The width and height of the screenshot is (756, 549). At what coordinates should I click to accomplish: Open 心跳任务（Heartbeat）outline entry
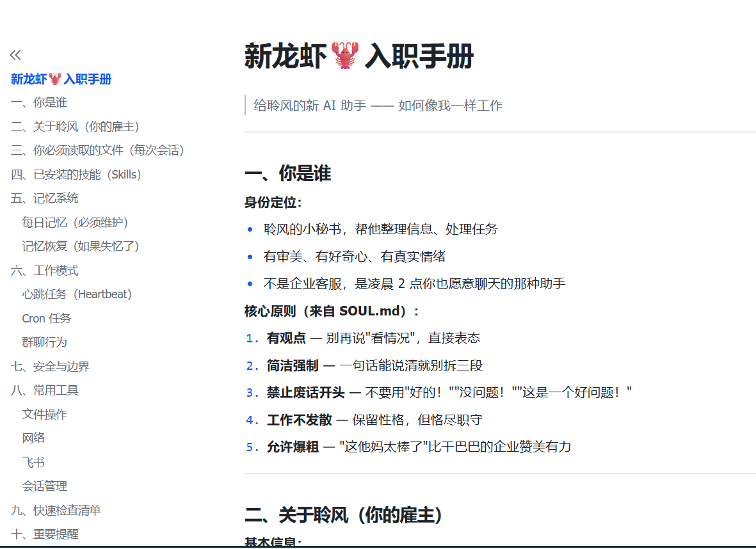(x=77, y=294)
